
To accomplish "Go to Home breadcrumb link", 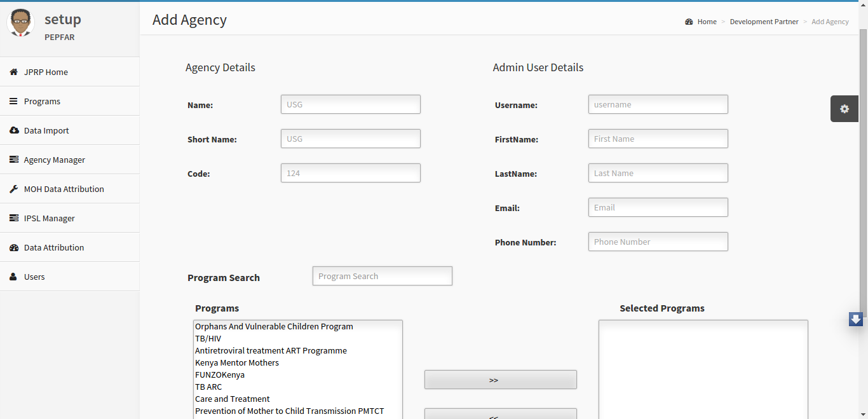I will pyautogui.click(x=707, y=22).
